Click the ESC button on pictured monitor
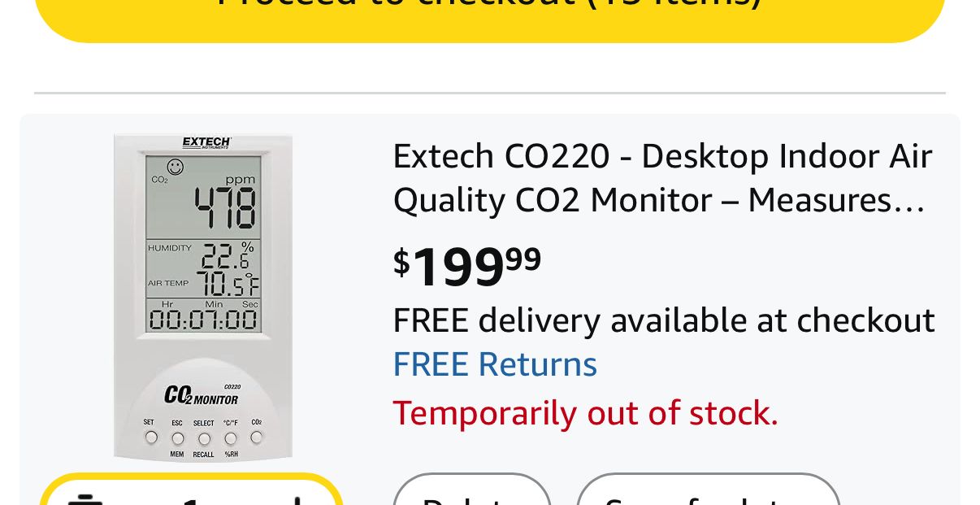The height and width of the screenshot is (505, 980). (177, 438)
